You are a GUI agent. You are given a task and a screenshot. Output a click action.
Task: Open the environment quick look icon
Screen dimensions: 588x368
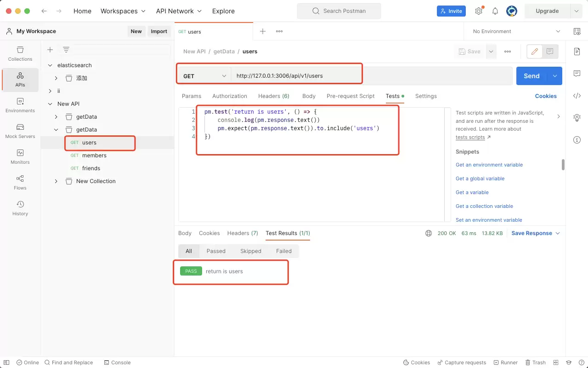pos(577,31)
